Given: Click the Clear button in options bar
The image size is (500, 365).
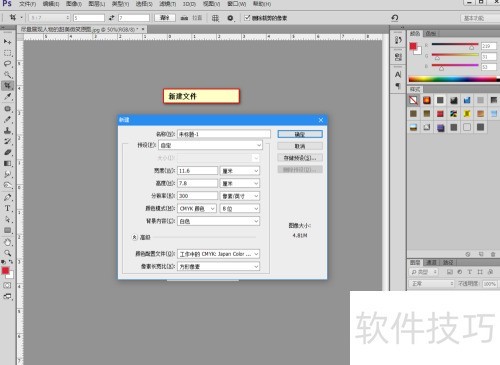Looking at the screenshot, I should [x=165, y=18].
